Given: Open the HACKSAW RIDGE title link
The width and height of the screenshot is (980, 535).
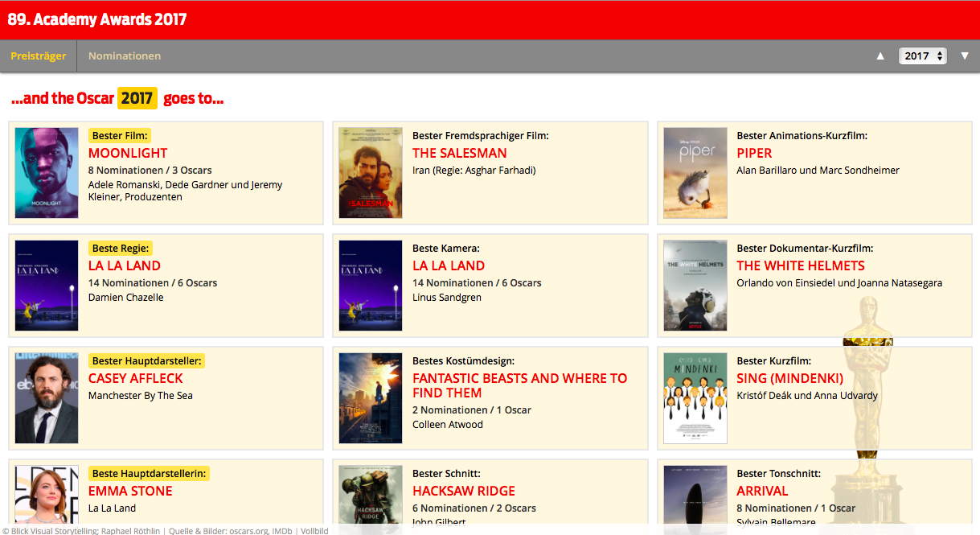Looking at the screenshot, I should click(x=464, y=491).
